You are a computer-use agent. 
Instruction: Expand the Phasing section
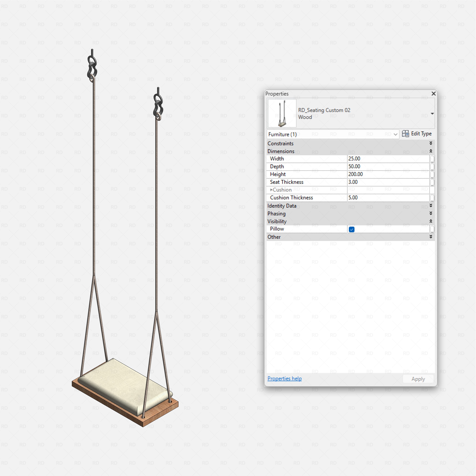431,213
